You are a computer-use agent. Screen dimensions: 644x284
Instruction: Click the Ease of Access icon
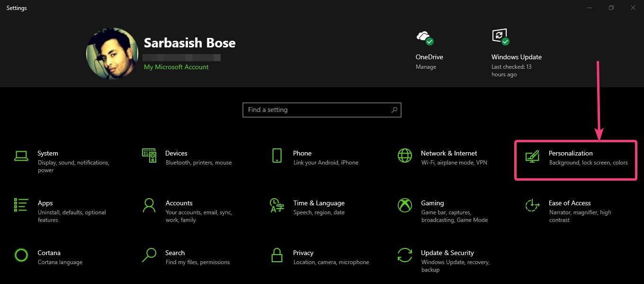532,205
